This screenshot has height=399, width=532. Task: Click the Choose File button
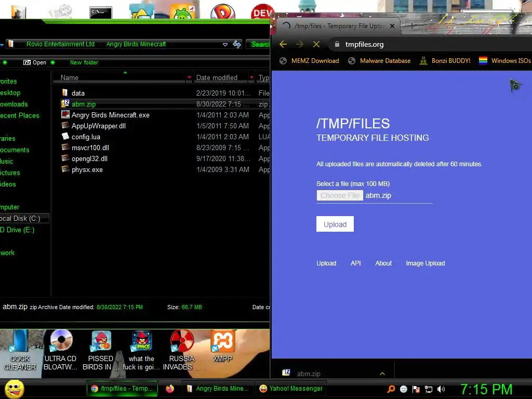(x=340, y=195)
